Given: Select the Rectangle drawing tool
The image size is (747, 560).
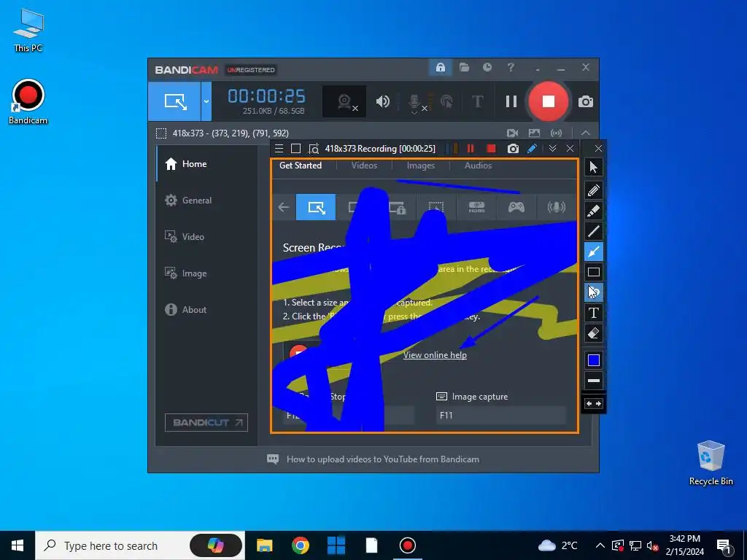Looking at the screenshot, I should point(593,273).
